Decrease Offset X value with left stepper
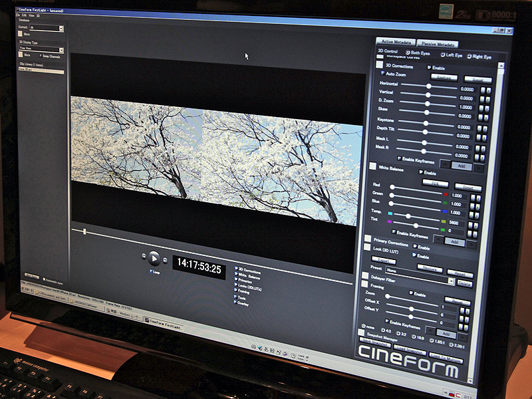This screenshot has width=532, height=399. tap(461, 319)
